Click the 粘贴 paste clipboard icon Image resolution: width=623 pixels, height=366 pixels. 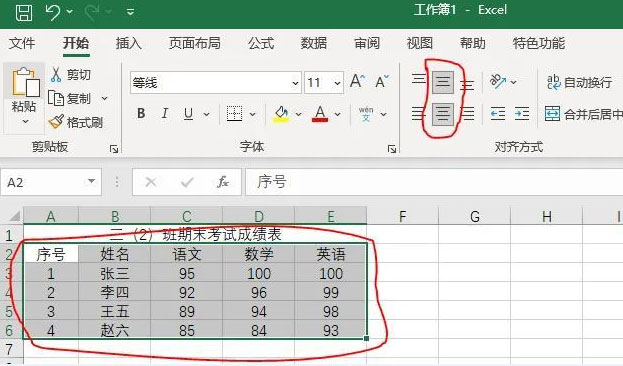25,82
